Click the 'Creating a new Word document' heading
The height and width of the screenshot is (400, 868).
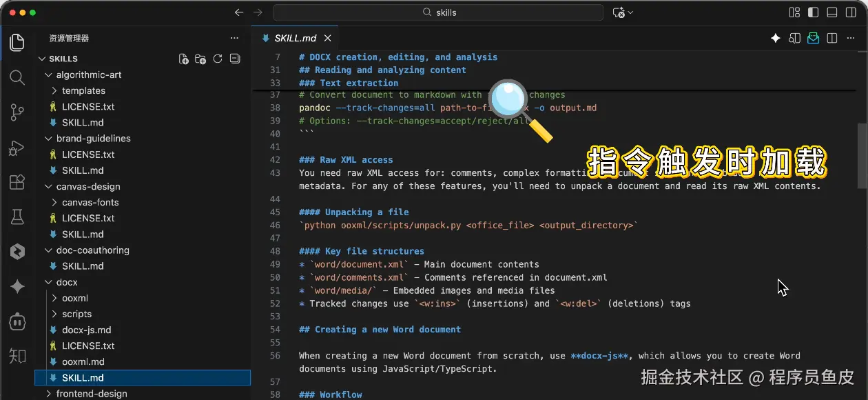click(380, 330)
